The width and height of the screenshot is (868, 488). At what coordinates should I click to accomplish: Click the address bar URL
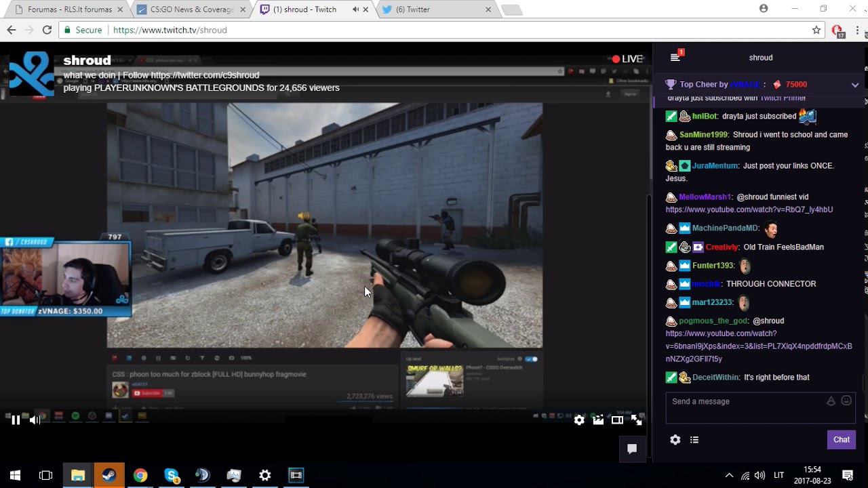pos(170,30)
